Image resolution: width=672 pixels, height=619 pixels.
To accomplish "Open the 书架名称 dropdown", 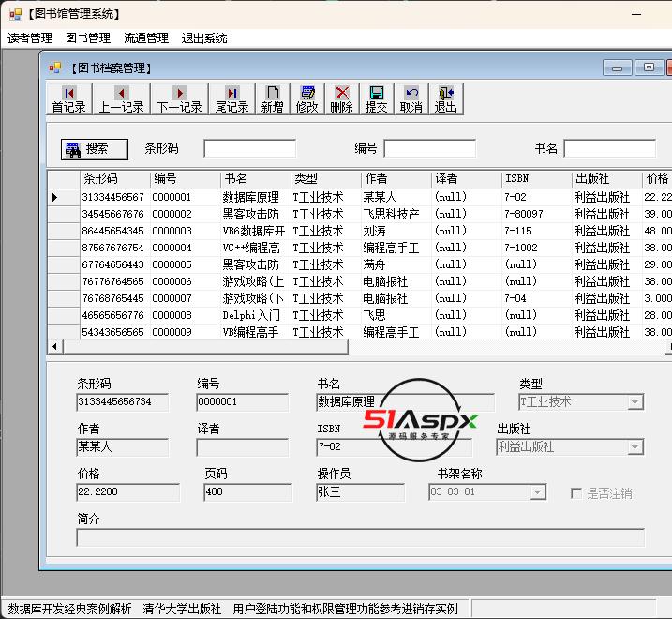I will coord(537,492).
